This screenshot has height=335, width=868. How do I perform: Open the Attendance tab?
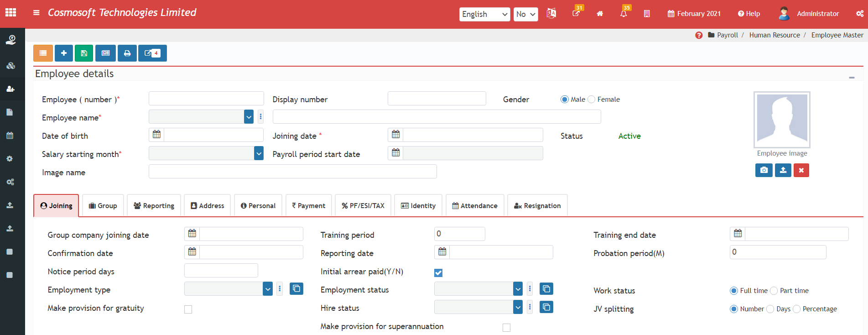tap(475, 205)
